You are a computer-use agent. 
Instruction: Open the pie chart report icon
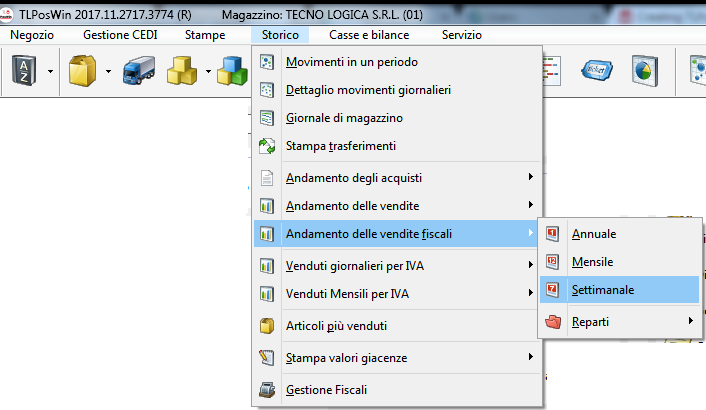643,71
